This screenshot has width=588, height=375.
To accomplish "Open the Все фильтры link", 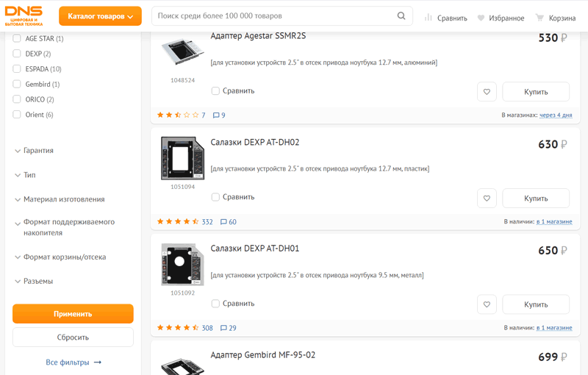I will [68, 362].
